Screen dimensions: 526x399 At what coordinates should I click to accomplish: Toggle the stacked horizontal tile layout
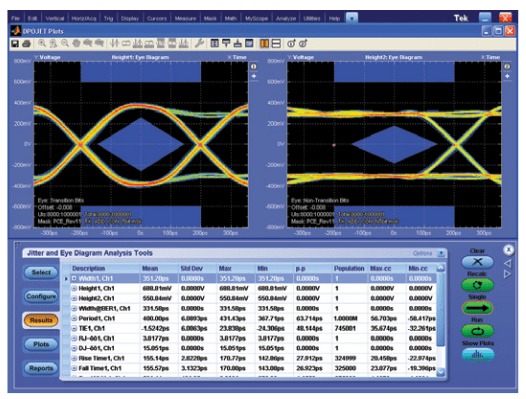(276, 44)
